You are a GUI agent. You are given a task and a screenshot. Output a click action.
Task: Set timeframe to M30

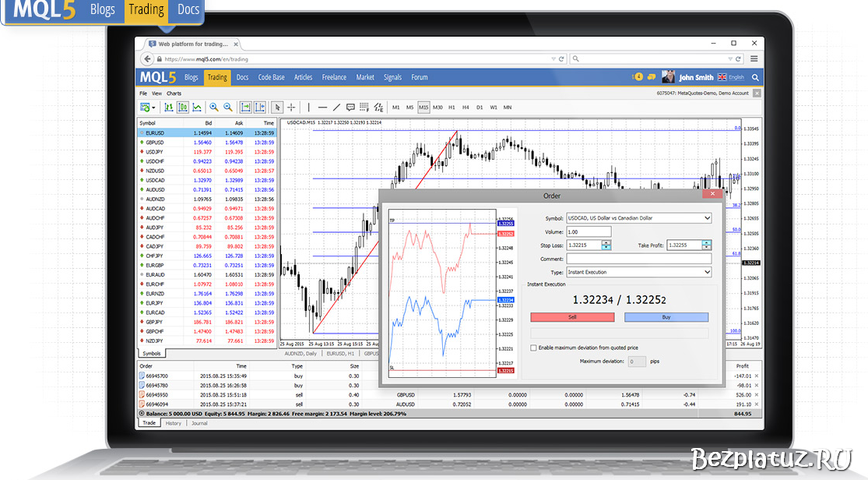438,108
